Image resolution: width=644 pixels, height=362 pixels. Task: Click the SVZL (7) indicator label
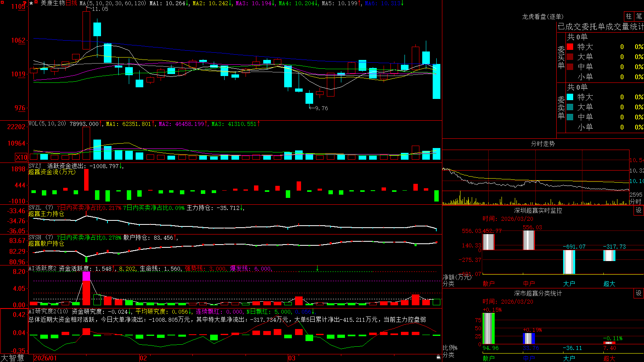41,208
